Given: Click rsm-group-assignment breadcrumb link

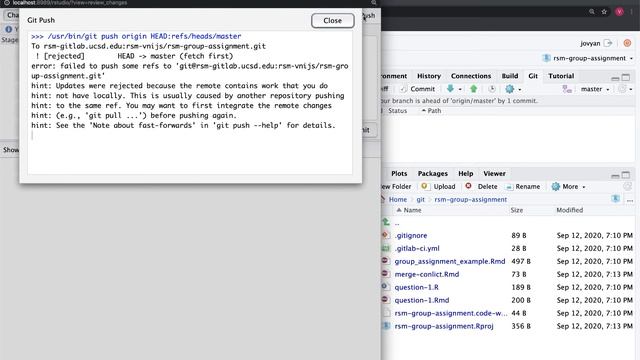Looking at the screenshot, I should (x=471, y=200).
